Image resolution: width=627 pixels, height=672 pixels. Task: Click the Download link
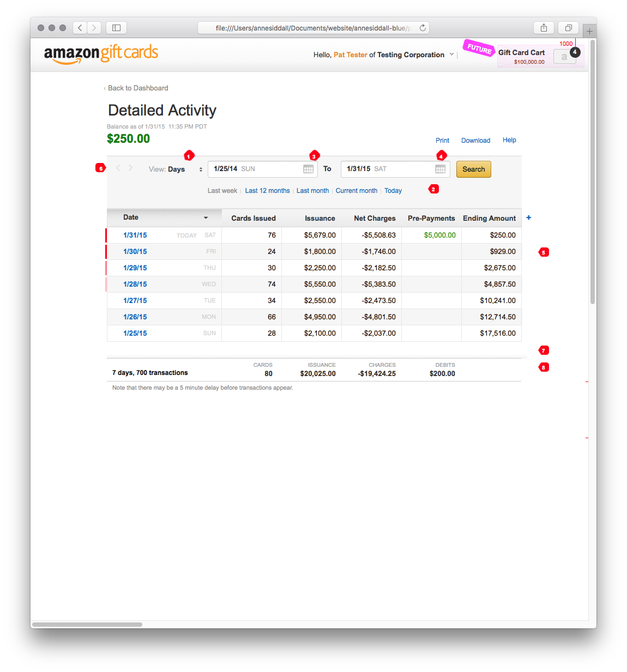tap(475, 141)
